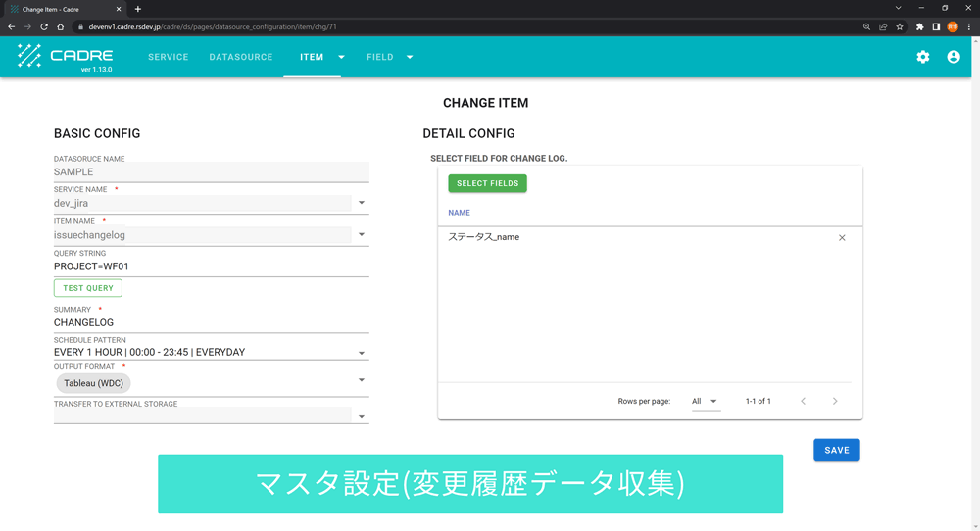Remove the ステータス_name field row
The width and height of the screenshot is (980, 531).
[841, 238]
